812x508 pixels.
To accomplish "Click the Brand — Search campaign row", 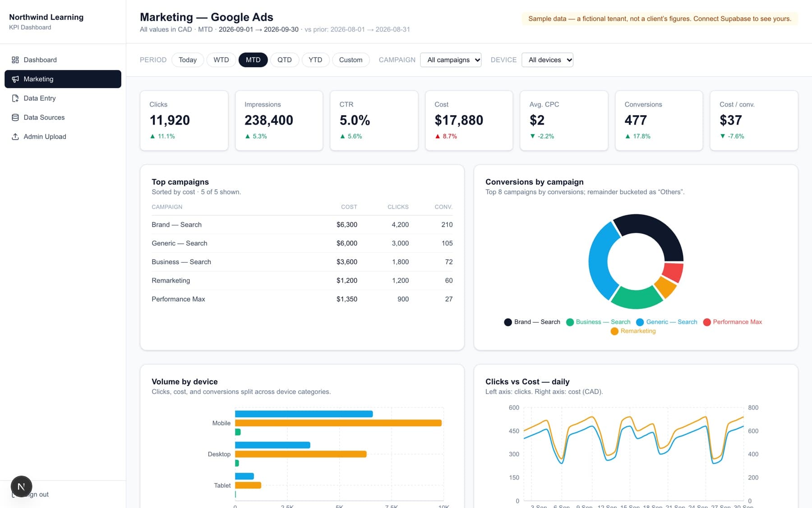I will (x=302, y=225).
